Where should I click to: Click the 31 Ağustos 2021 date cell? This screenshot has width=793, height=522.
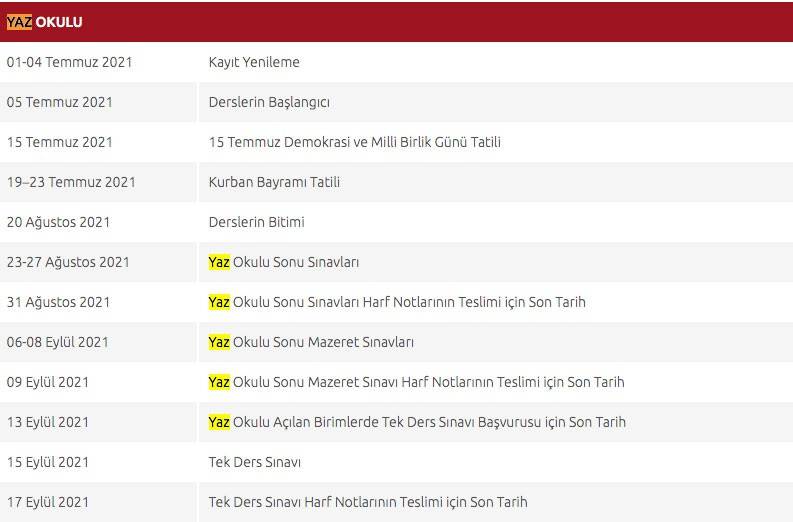click(x=58, y=302)
